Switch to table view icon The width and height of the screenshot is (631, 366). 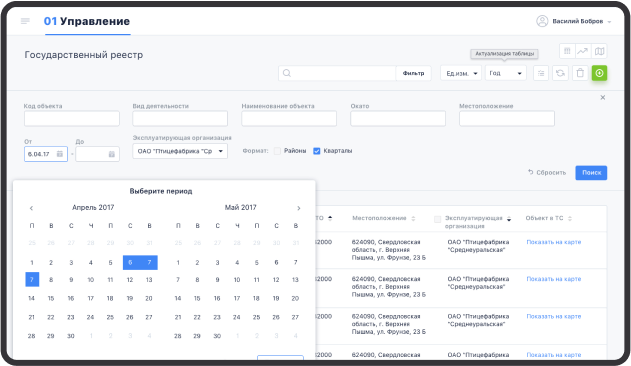tap(567, 51)
